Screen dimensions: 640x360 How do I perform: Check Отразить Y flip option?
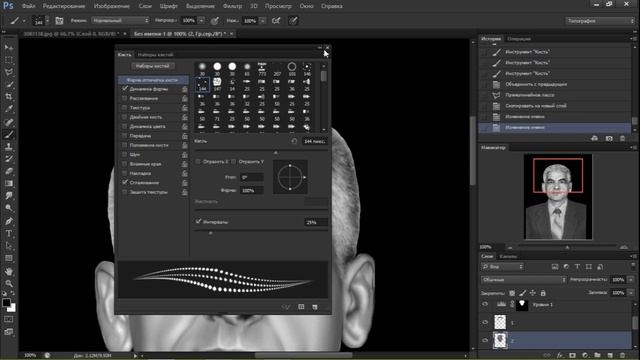pos(234,162)
